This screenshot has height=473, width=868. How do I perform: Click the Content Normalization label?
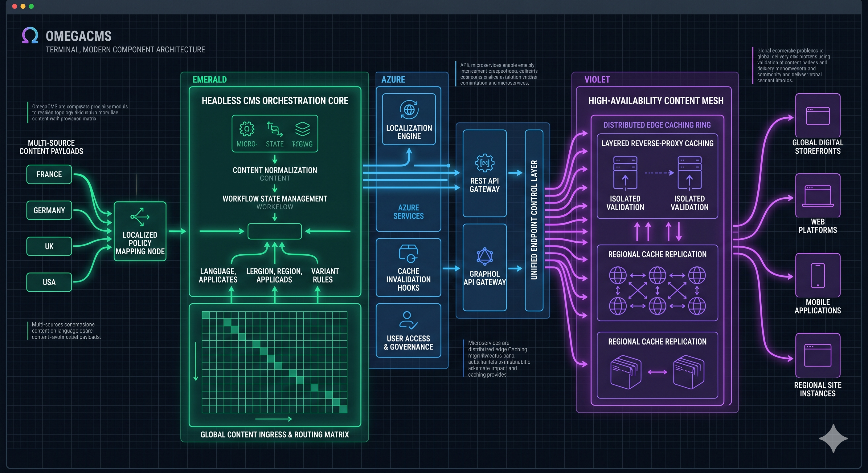coord(275,170)
